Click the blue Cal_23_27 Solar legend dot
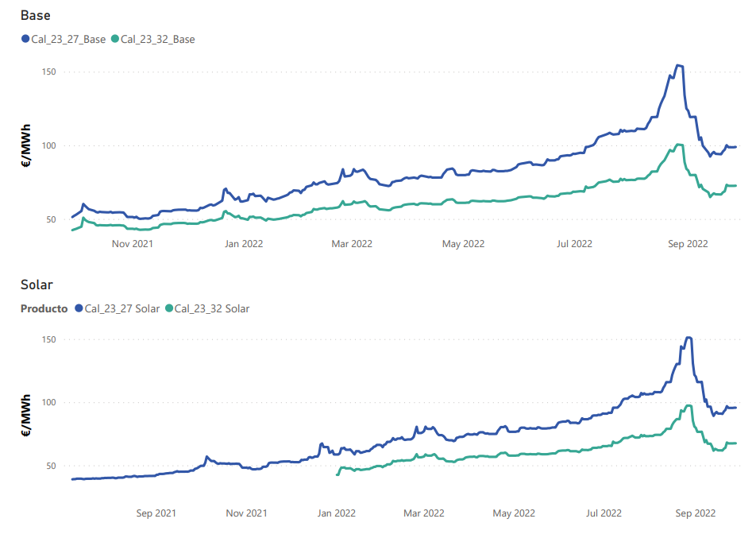This screenshot has height=538, width=756. [79, 308]
